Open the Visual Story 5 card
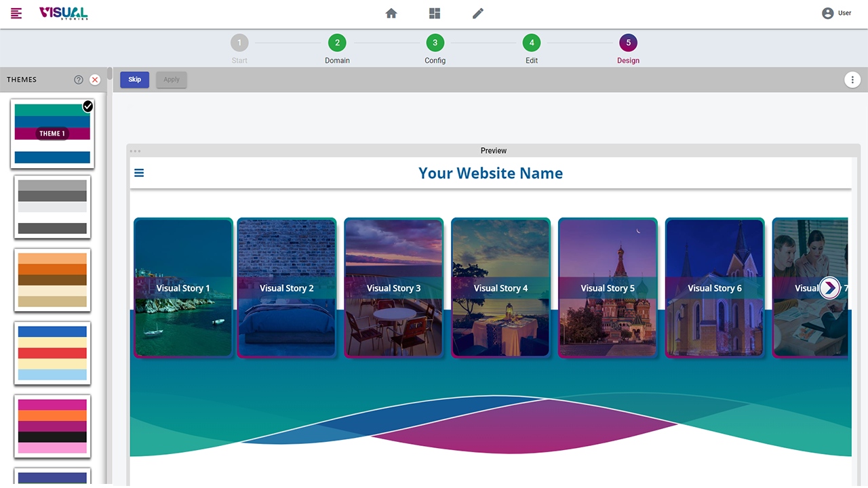 [608, 287]
